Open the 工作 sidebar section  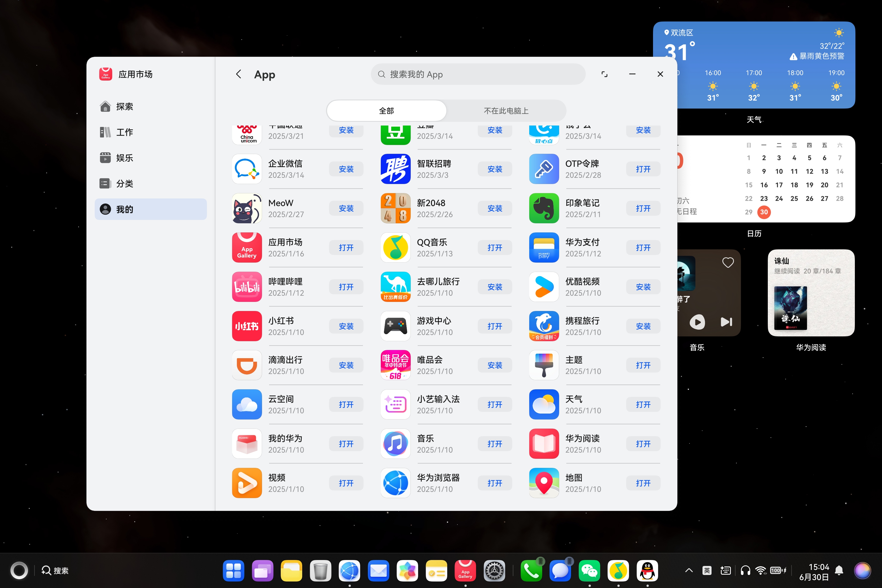151,132
